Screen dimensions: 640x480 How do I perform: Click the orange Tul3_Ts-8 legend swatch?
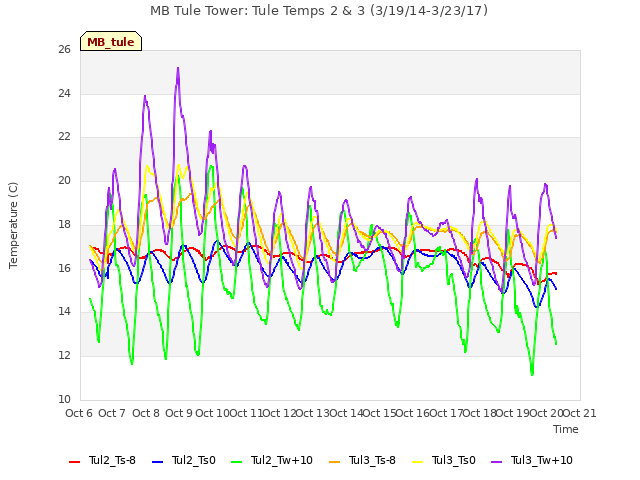334,462
